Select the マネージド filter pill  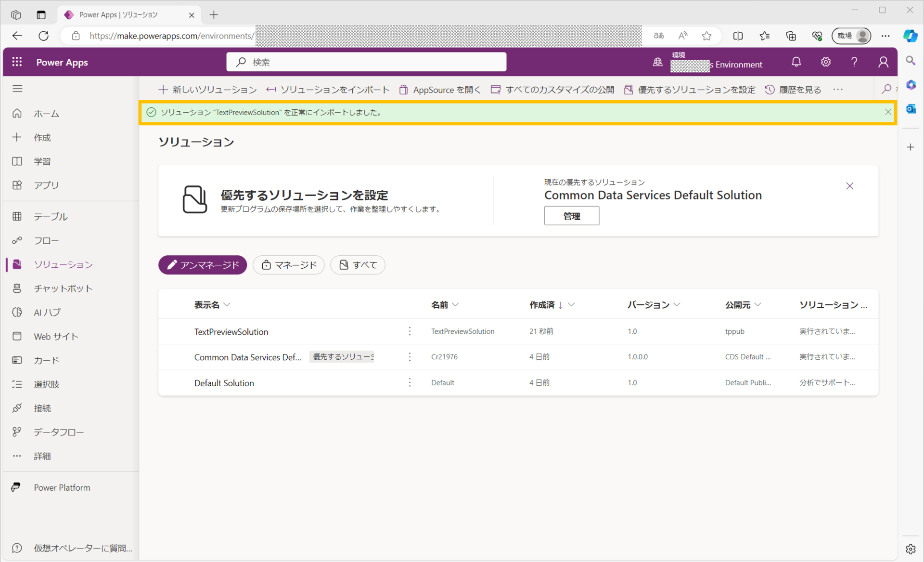[289, 265]
